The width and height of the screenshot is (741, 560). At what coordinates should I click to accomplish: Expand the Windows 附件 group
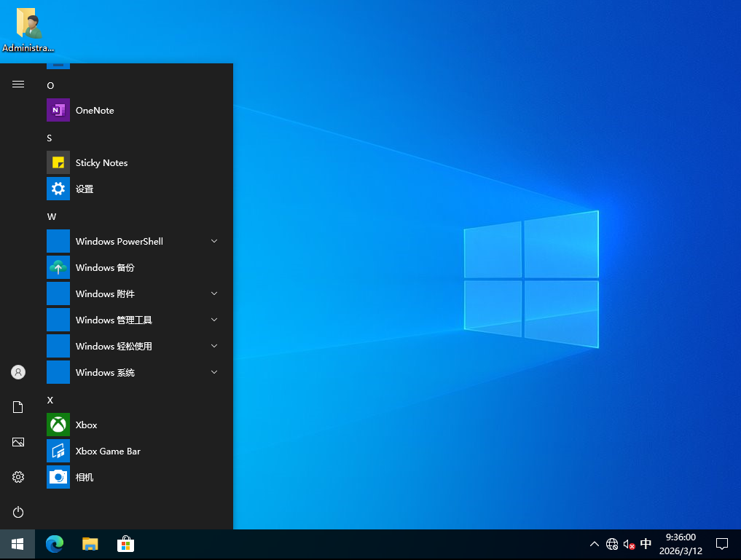(213, 293)
